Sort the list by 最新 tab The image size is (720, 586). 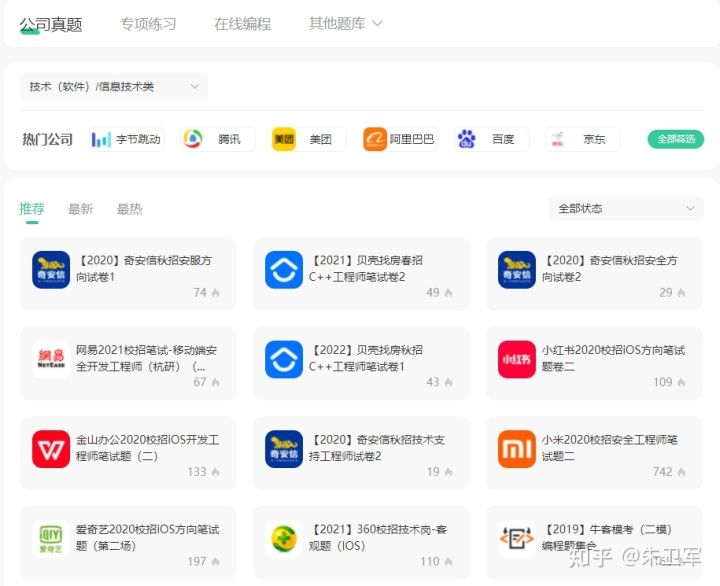point(80,209)
